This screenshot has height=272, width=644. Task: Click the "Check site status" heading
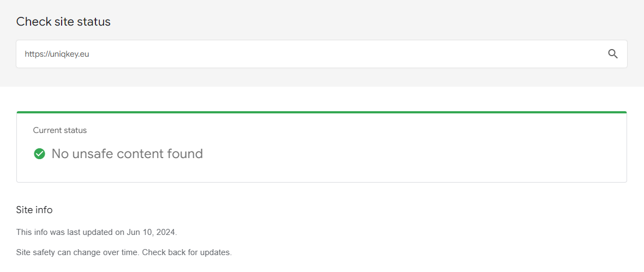click(63, 22)
